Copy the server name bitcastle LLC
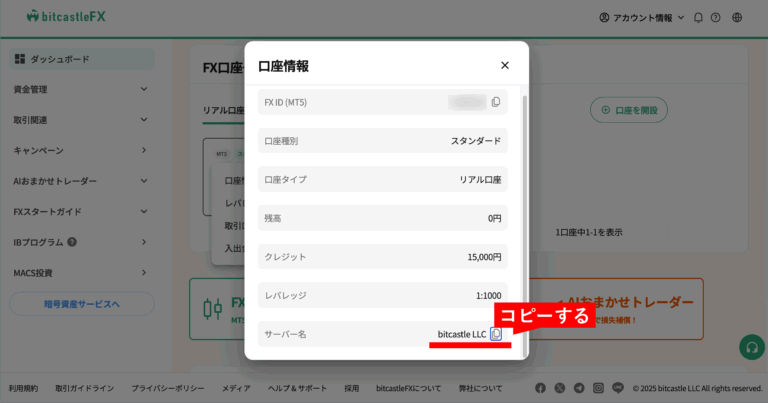The height and width of the screenshot is (403, 768). tap(496, 334)
